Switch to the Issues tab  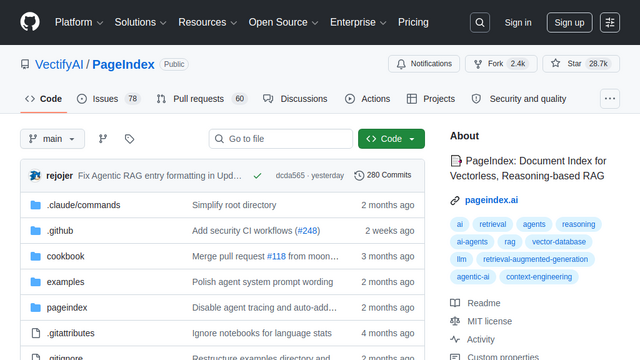(x=109, y=99)
